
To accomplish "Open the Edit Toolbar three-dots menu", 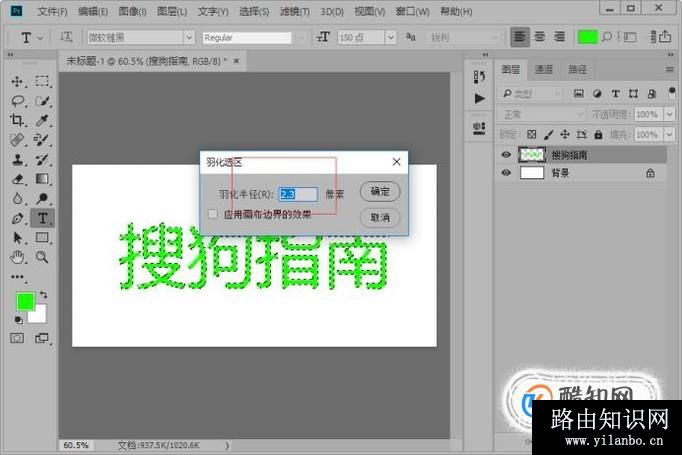I will [x=17, y=277].
